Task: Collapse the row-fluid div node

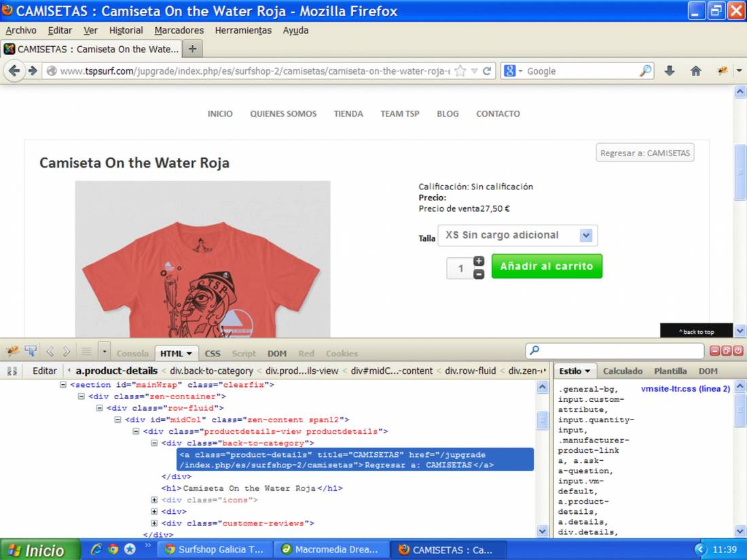Action: tap(100, 408)
